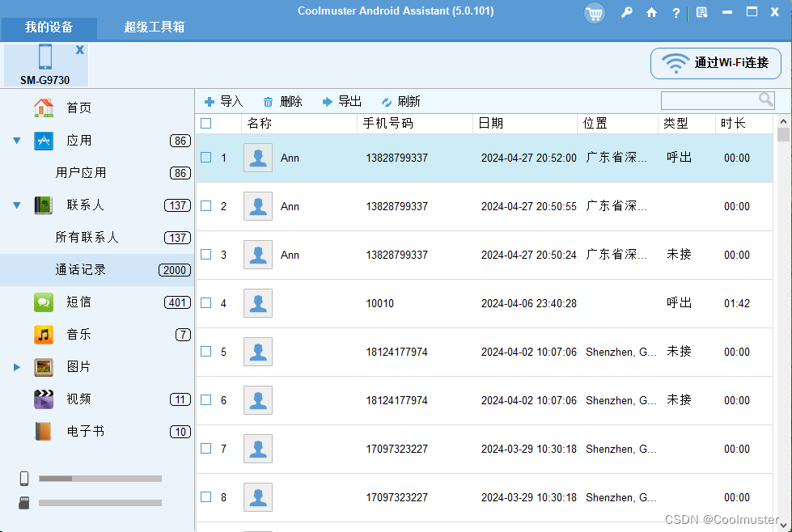The width and height of the screenshot is (792, 532).
Task: Open the shopping cart purchase icon
Action: (x=595, y=13)
